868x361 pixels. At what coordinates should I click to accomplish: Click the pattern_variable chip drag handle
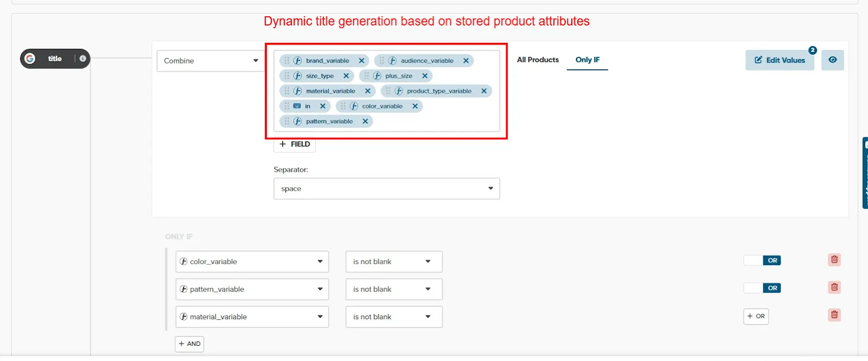click(x=287, y=121)
